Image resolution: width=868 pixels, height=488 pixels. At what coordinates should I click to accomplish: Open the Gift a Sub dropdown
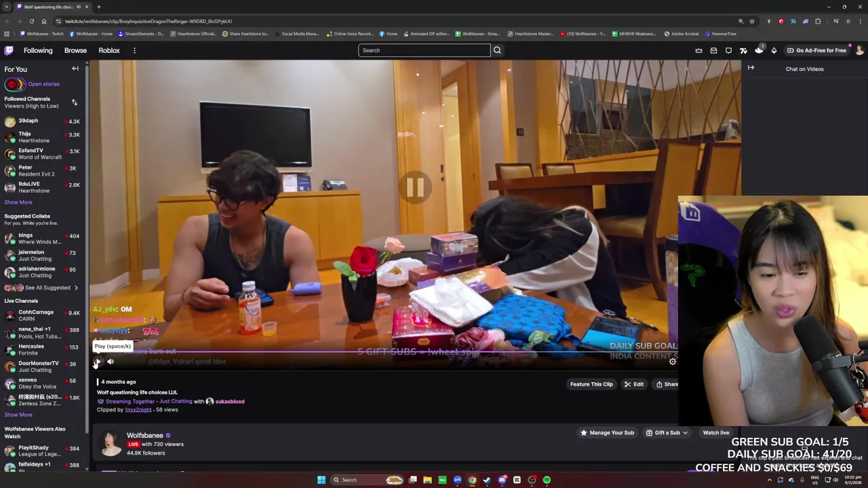[x=667, y=432]
